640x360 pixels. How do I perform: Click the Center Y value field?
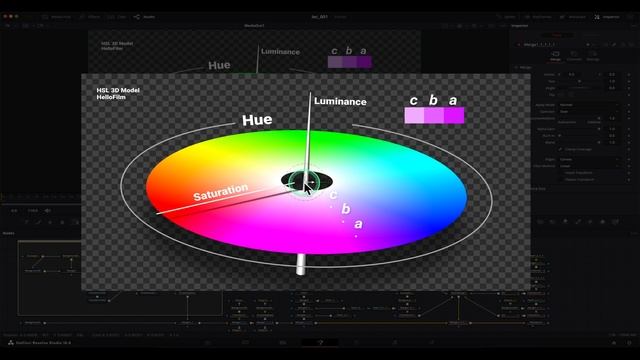coord(613,75)
